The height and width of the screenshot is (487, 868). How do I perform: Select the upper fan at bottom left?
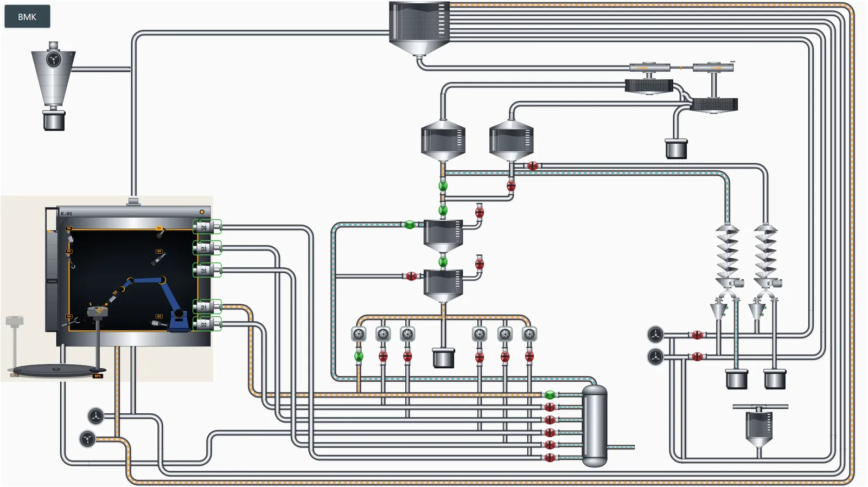pyautogui.click(x=95, y=416)
